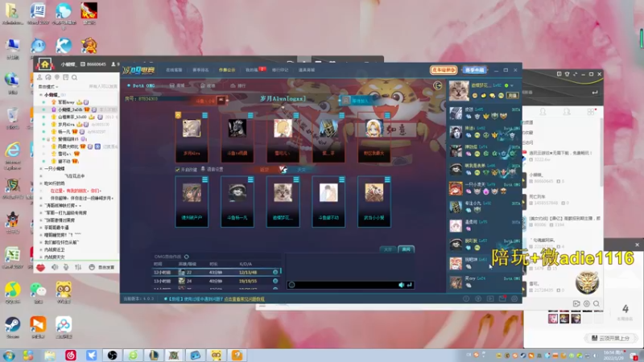The image size is (644, 362).
Task: Click the person icon in YY channel toolbar
Action: [x=39, y=77]
